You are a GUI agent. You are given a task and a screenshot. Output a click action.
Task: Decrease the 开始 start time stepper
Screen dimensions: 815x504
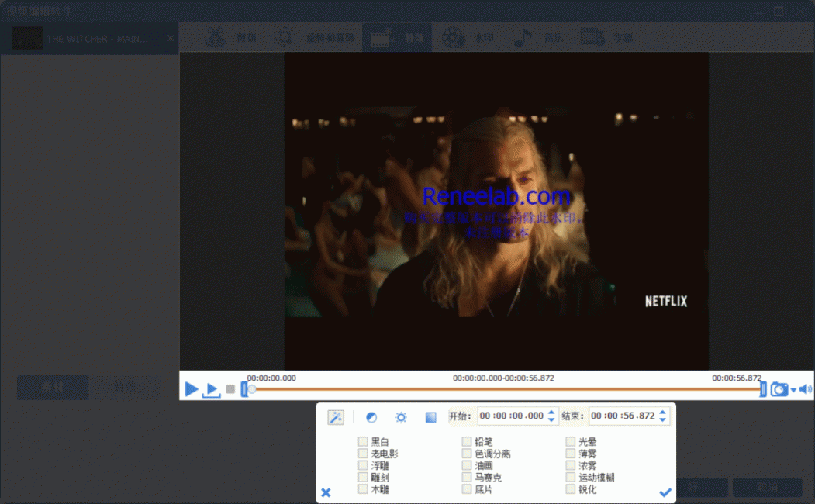[551, 419]
